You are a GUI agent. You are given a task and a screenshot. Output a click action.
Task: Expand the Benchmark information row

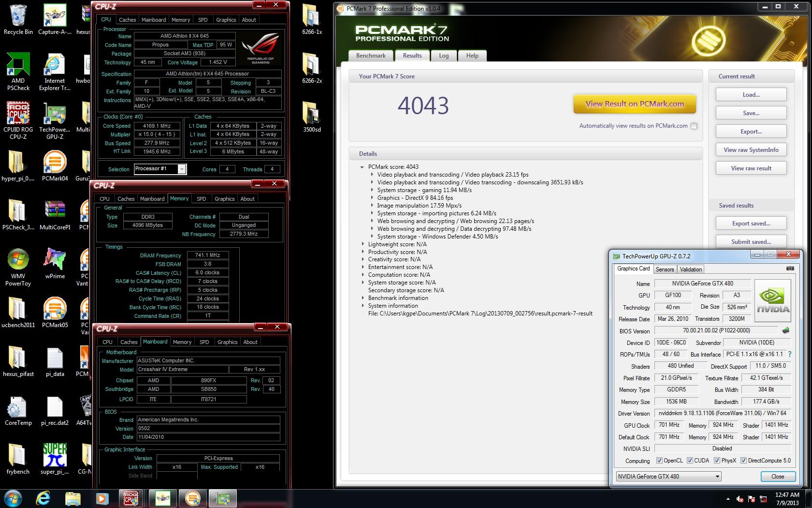point(362,298)
